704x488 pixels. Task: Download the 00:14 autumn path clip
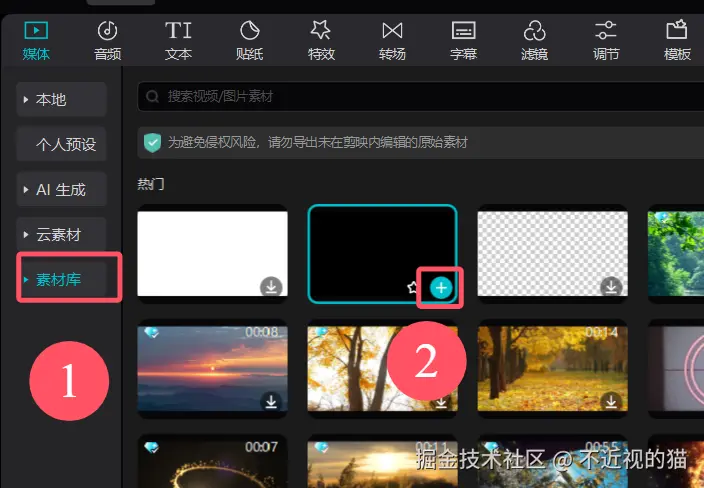pyautogui.click(x=611, y=401)
